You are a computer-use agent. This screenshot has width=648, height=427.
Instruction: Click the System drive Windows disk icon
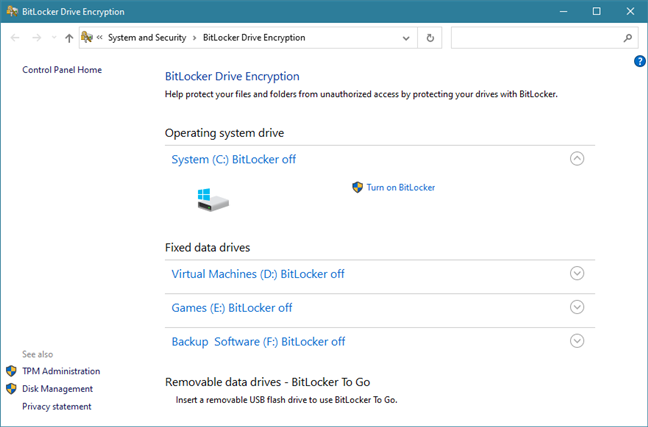pos(213,200)
